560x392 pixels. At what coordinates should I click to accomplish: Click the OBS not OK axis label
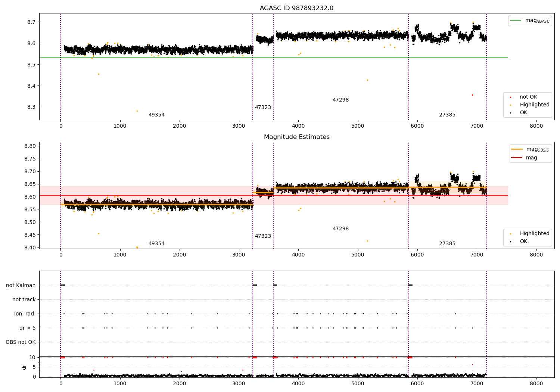click(21, 342)
